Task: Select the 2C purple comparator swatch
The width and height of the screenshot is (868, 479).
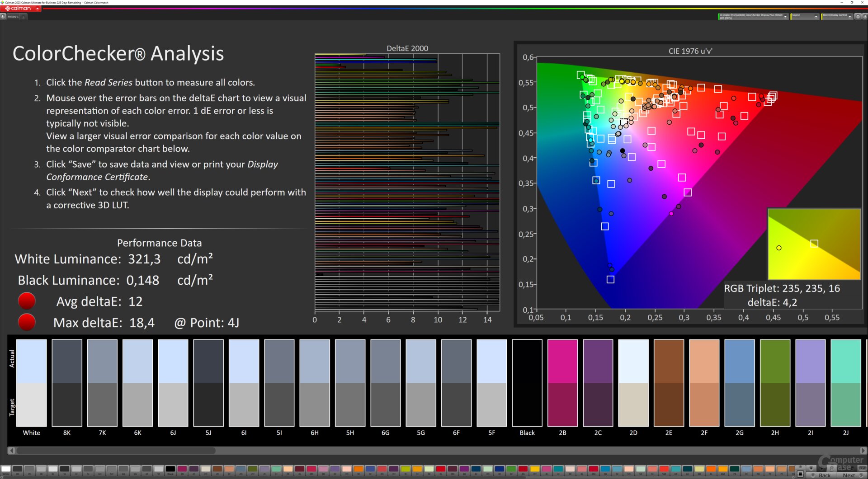Action: coord(598,383)
